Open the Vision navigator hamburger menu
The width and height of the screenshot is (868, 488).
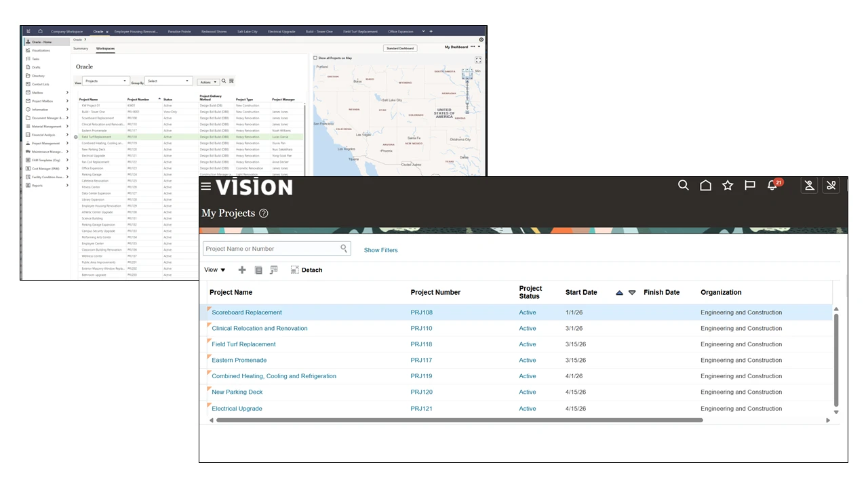pos(205,186)
